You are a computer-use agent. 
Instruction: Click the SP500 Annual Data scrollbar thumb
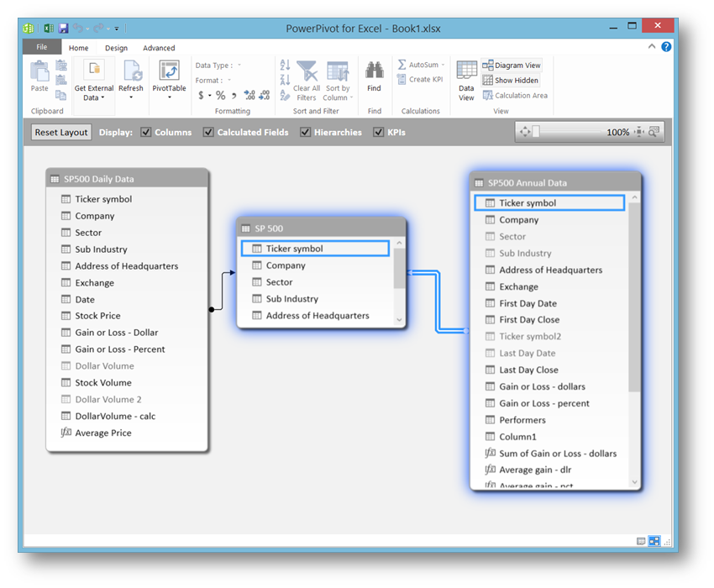[x=634, y=297]
